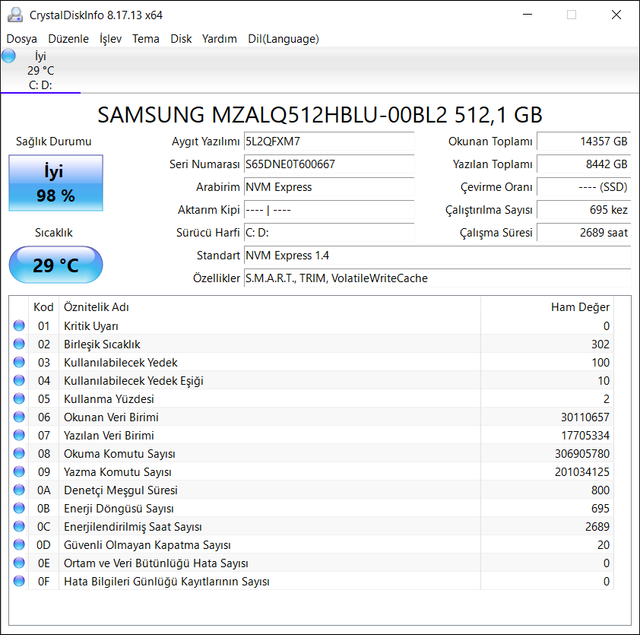Click the Aktarım Kipi field
This screenshot has width=640, height=635.
pyautogui.click(x=329, y=210)
